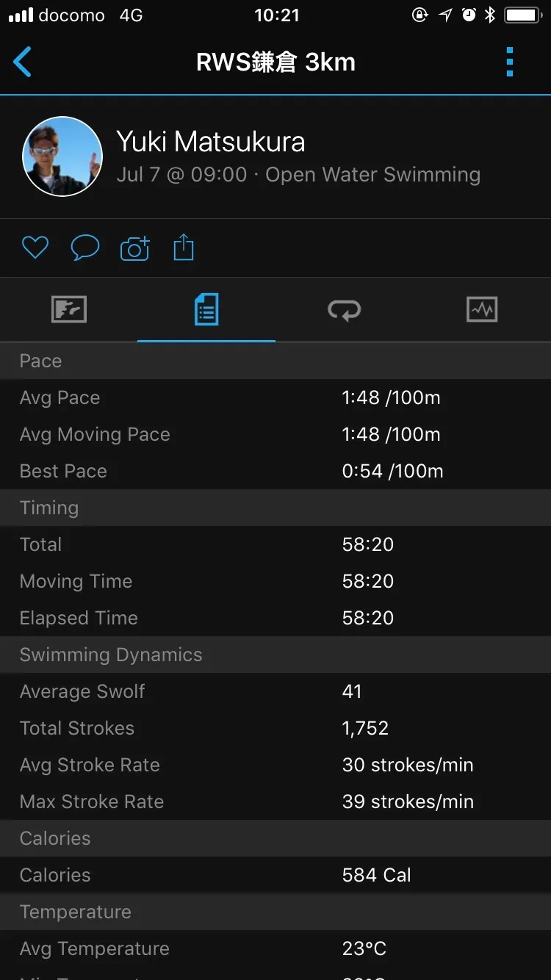This screenshot has height=980, width=551.
Task: Switch to the overview summary tab
Action: pos(69,309)
